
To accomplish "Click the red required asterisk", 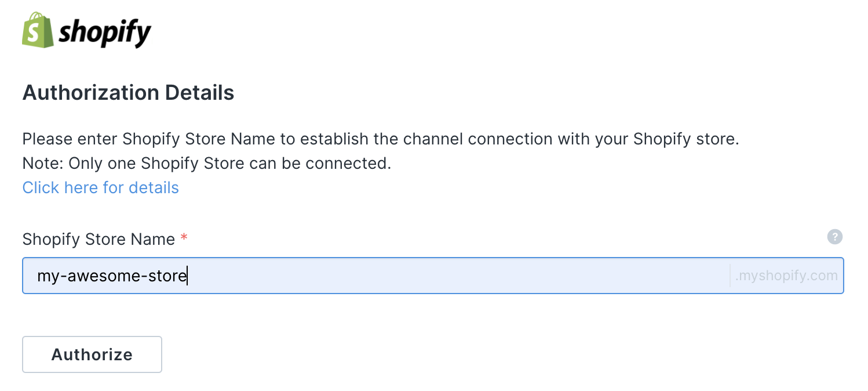I will click(x=184, y=238).
